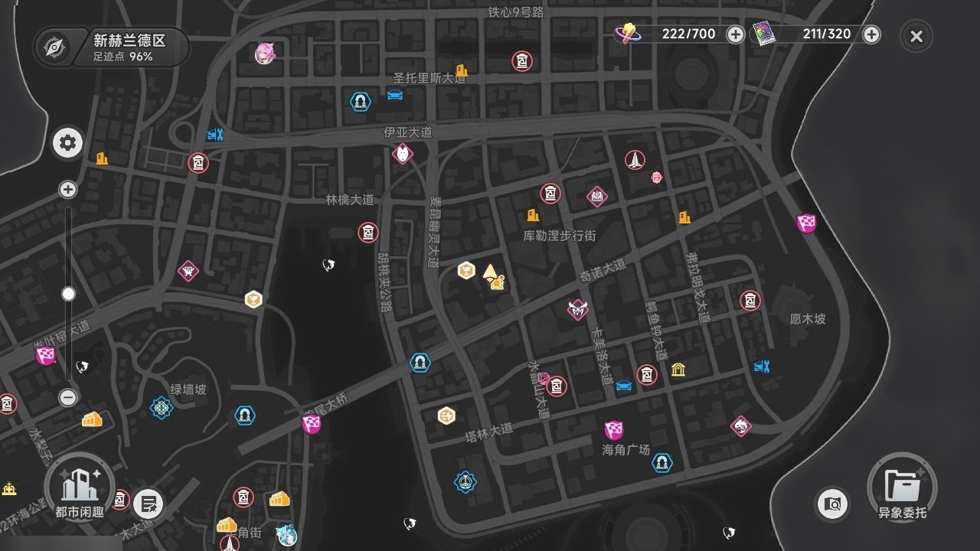Click the 足迹点 96% progress text

click(122, 57)
